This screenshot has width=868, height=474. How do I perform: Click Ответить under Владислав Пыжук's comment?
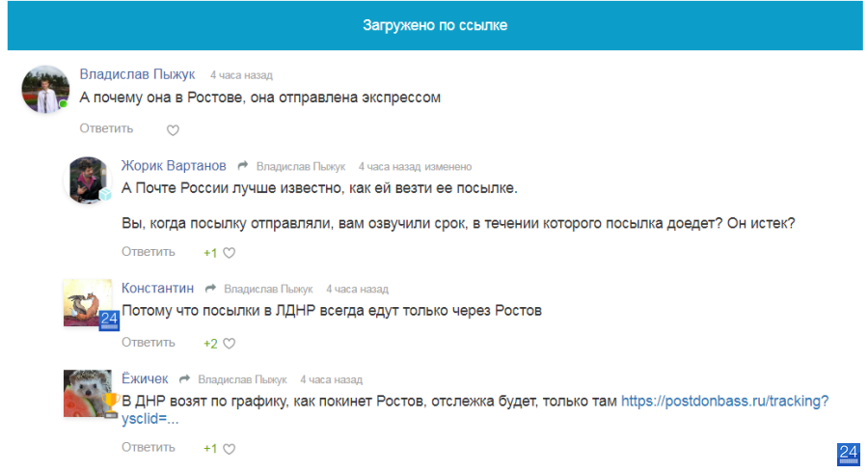coord(106,128)
